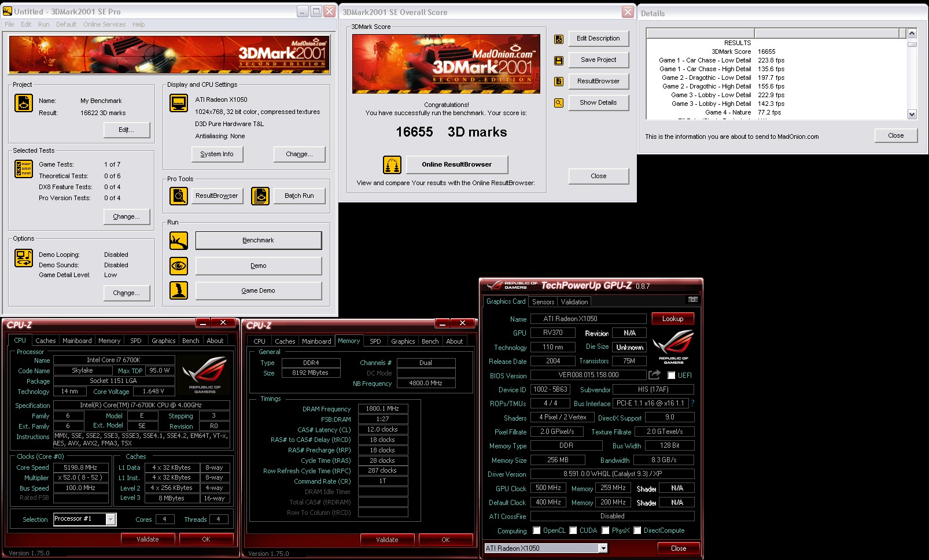Switch to Mainboard tab in left CPU-Z

click(x=77, y=341)
